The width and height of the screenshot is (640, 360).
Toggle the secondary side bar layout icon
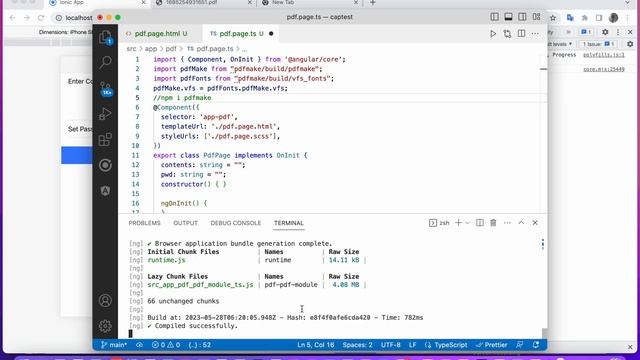522,17
